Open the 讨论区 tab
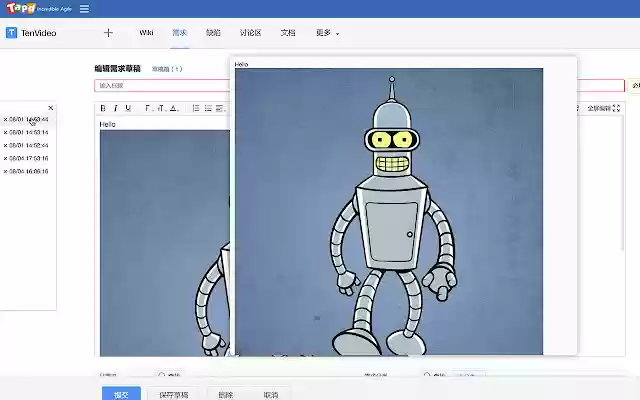The width and height of the screenshot is (640, 400). [x=250, y=33]
